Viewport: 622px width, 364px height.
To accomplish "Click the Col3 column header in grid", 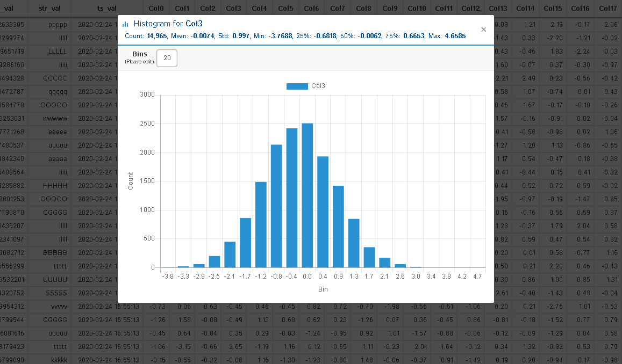I will coord(234,8).
